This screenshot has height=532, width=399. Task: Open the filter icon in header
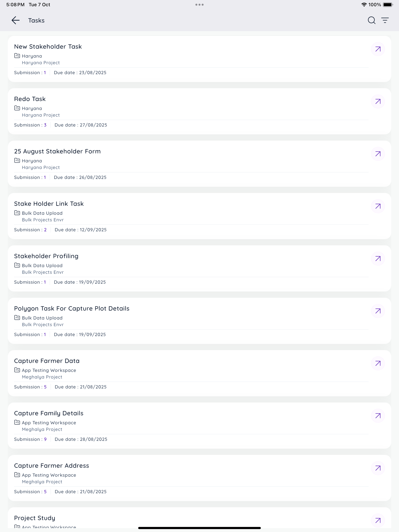[385, 20]
